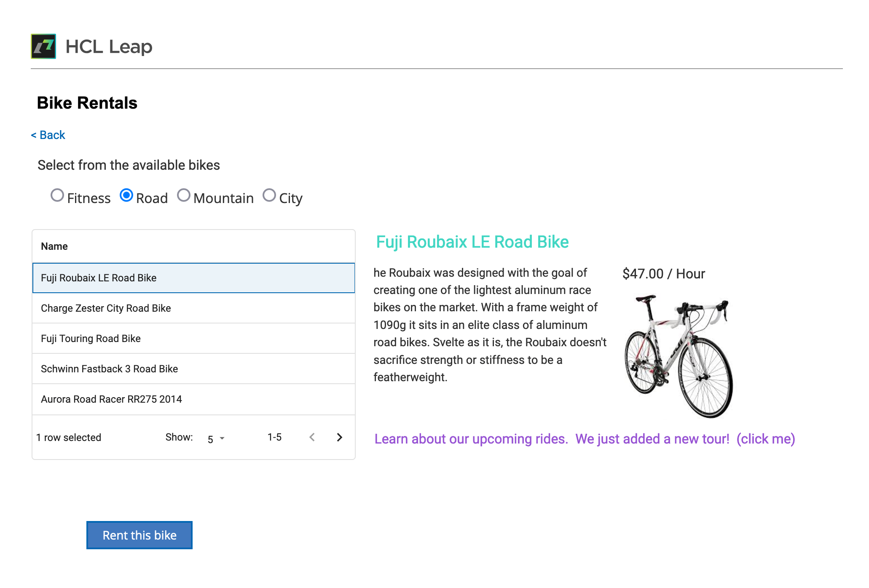Screen dimensions: 869x588
Task: Click Rent this bike button
Action: click(139, 535)
